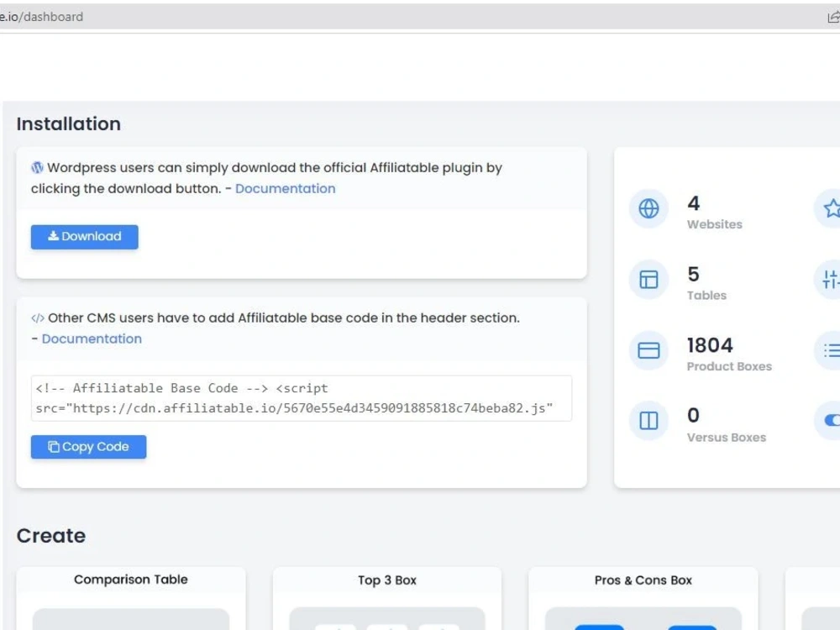The image size is (840, 630).
Task: Click the Copy Code button
Action: [x=88, y=447]
